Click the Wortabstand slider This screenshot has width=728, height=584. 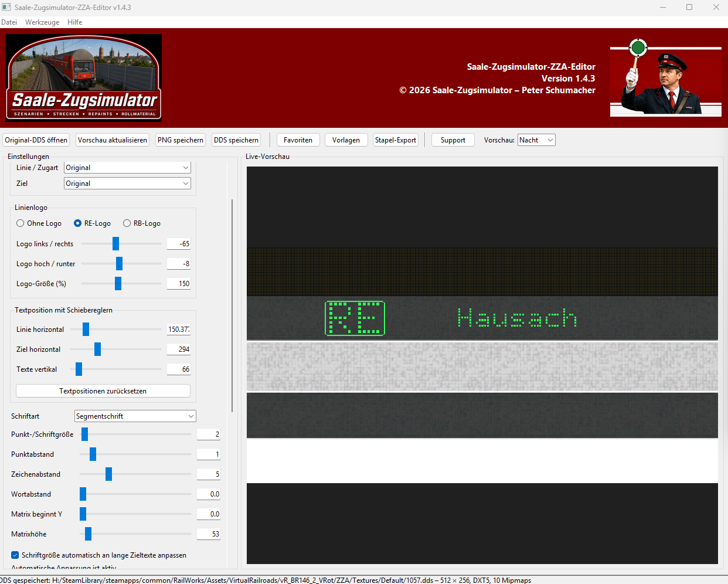point(135,494)
